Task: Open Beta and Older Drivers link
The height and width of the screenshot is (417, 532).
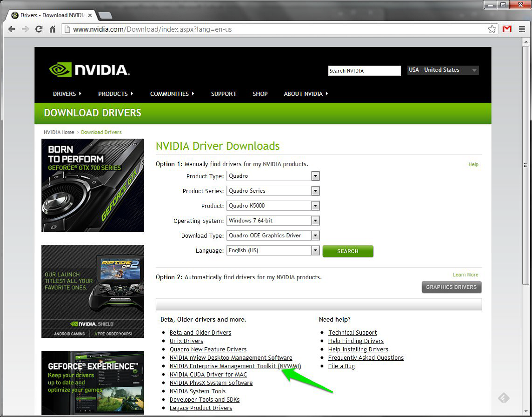Action: (x=200, y=332)
